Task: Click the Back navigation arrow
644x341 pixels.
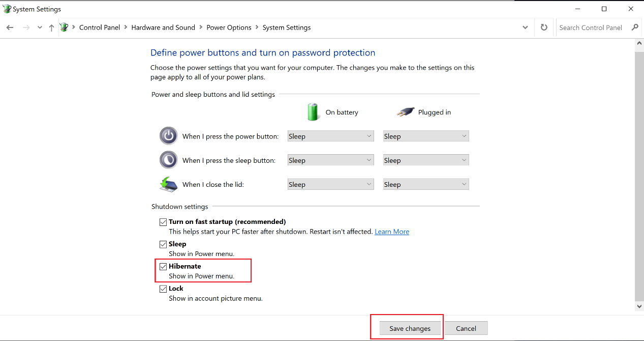Action: pyautogui.click(x=10, y=27)
